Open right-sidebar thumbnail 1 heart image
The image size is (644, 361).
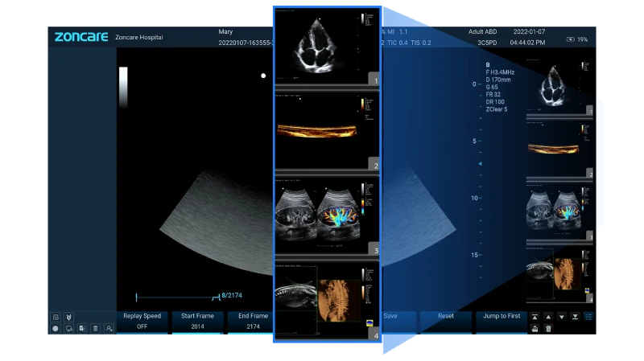coord(559,87)
